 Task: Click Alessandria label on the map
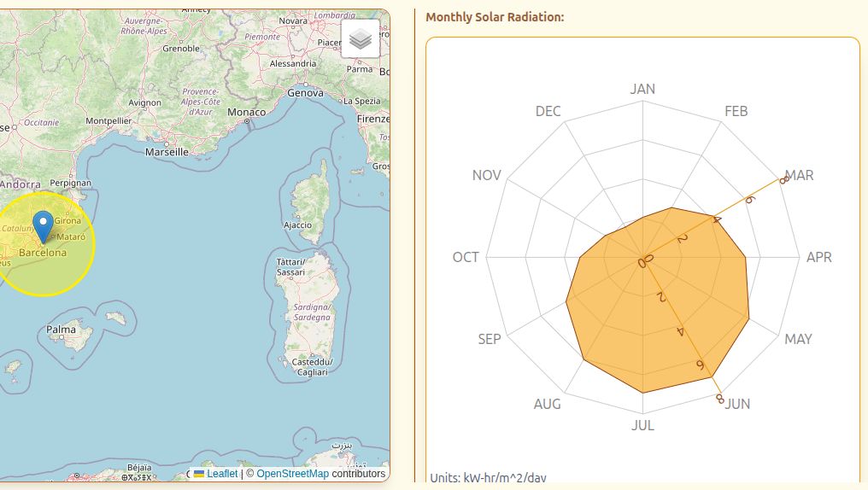293,64
